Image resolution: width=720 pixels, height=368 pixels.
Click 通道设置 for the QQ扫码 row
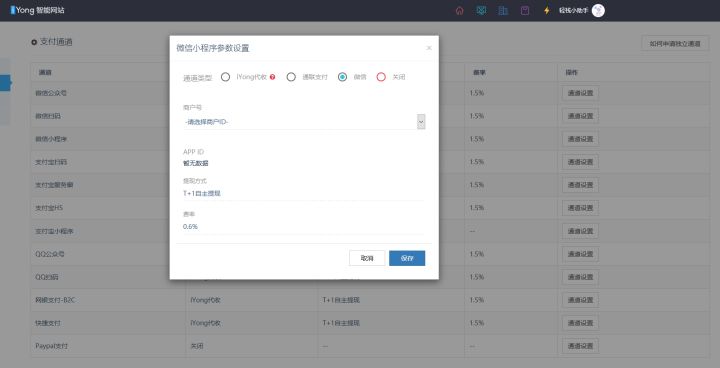coord(580,277)
